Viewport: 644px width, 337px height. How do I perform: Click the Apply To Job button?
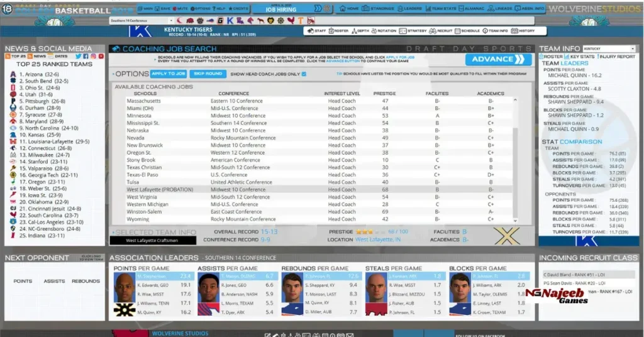click(x=168, y=74)
